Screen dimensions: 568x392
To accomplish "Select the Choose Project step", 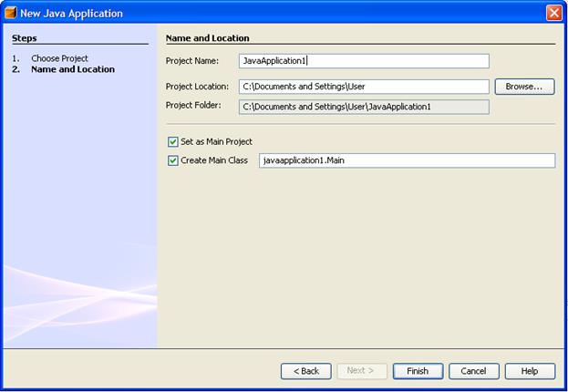I will pos(59,58).
